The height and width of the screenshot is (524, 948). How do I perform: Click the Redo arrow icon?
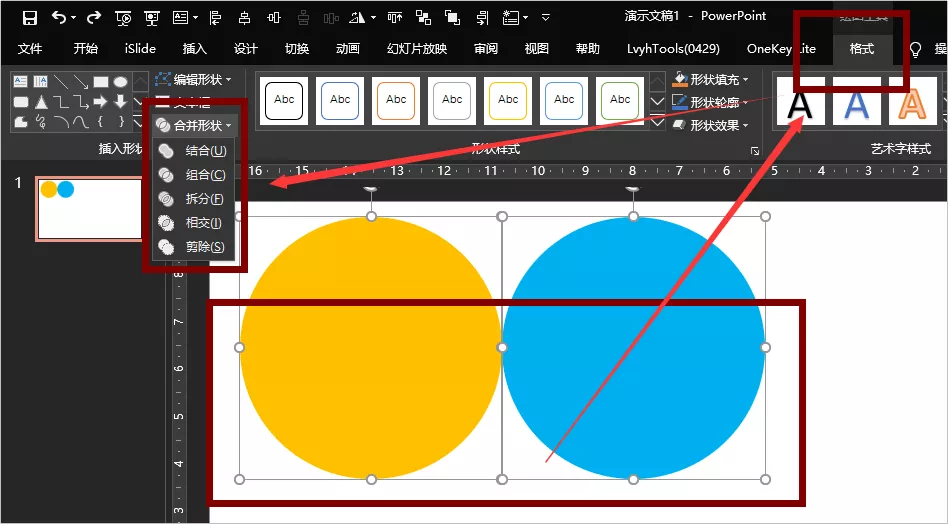[94, 17]
